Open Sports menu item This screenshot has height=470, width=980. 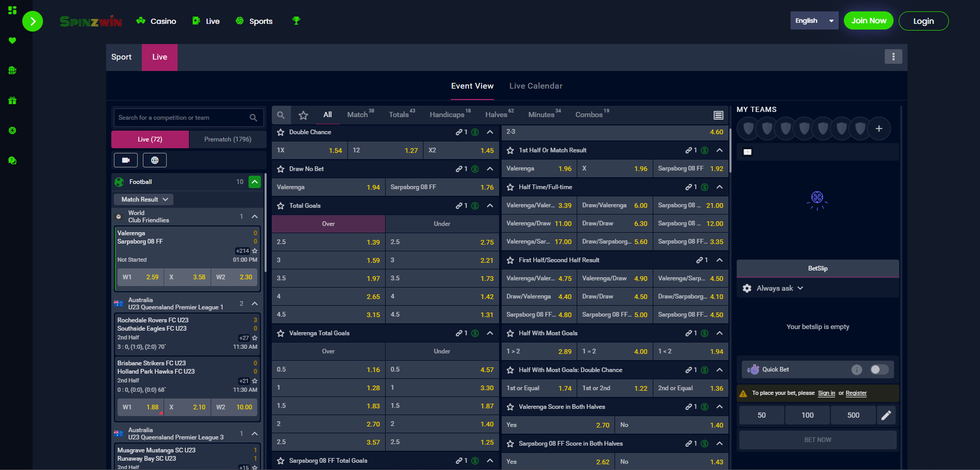click(x=254, y=21)
